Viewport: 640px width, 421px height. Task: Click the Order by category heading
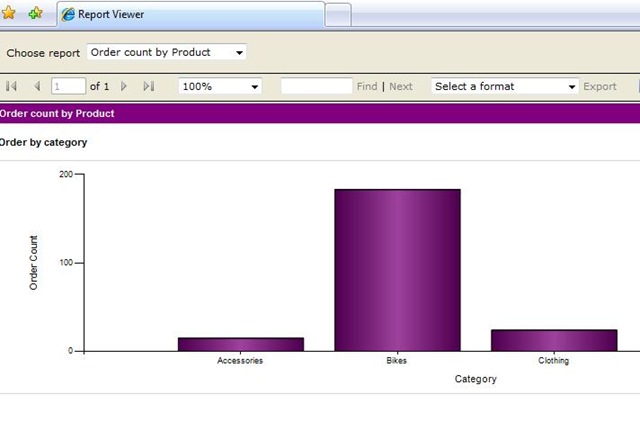click(43, 143)
